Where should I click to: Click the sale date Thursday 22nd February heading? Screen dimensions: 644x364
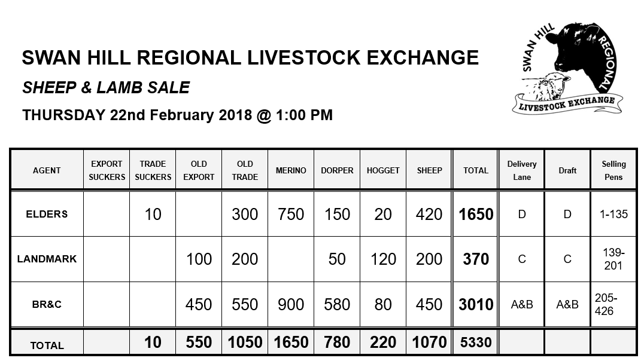177,115
